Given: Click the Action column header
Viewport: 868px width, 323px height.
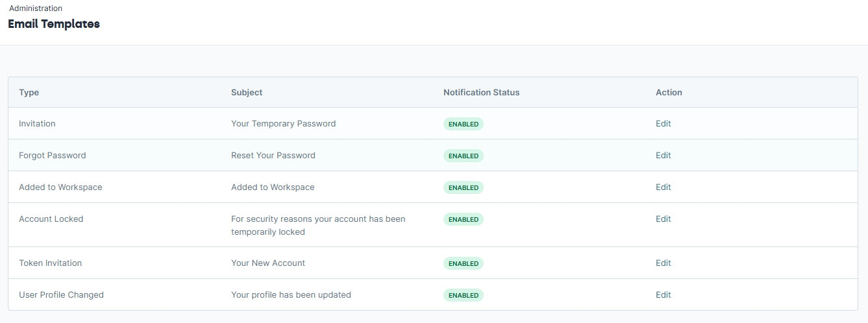Looking at the screenshot, I should (x=669, y=92).
